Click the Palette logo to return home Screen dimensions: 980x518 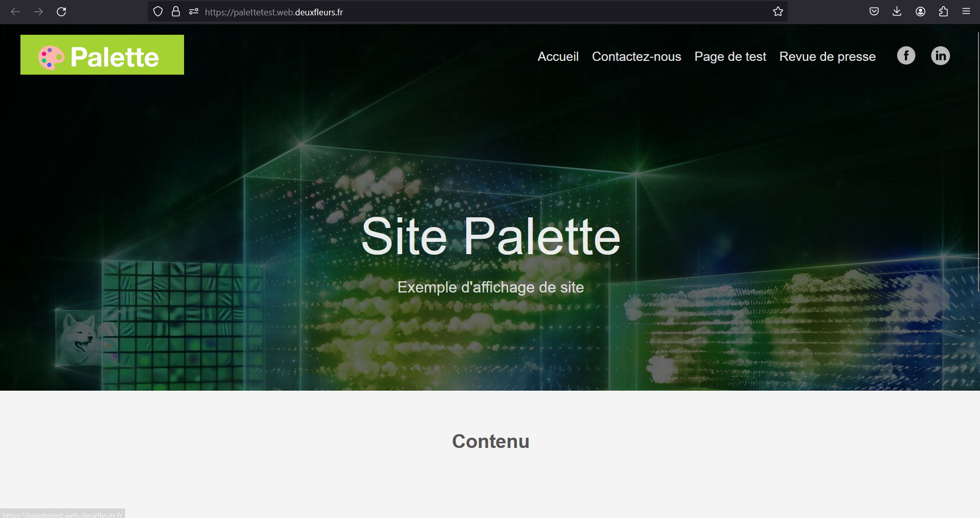(x=102, y=55)
